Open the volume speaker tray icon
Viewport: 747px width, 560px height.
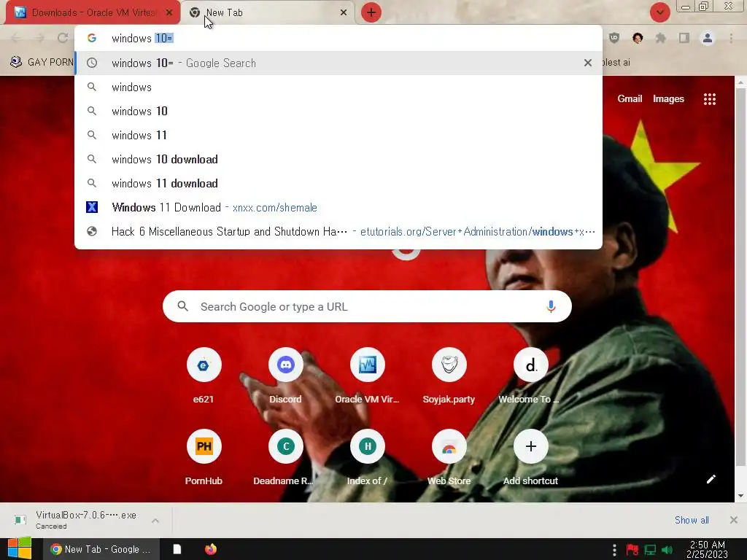(667, 550)
